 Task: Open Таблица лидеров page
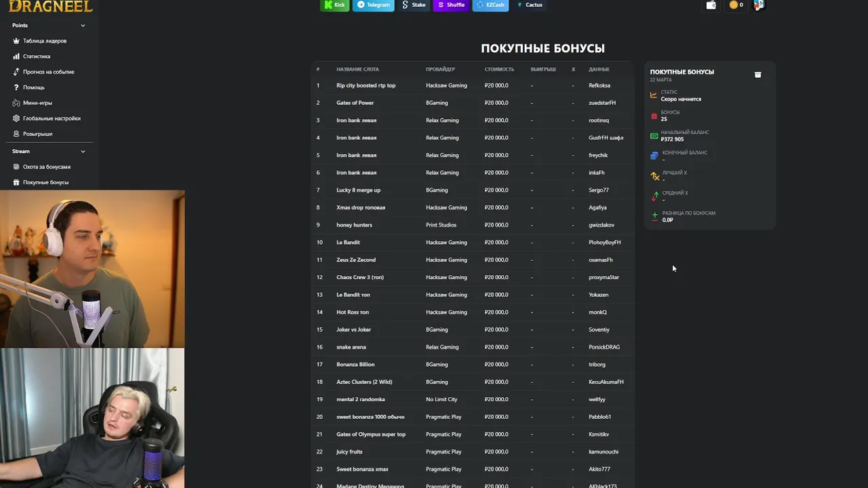45,41
